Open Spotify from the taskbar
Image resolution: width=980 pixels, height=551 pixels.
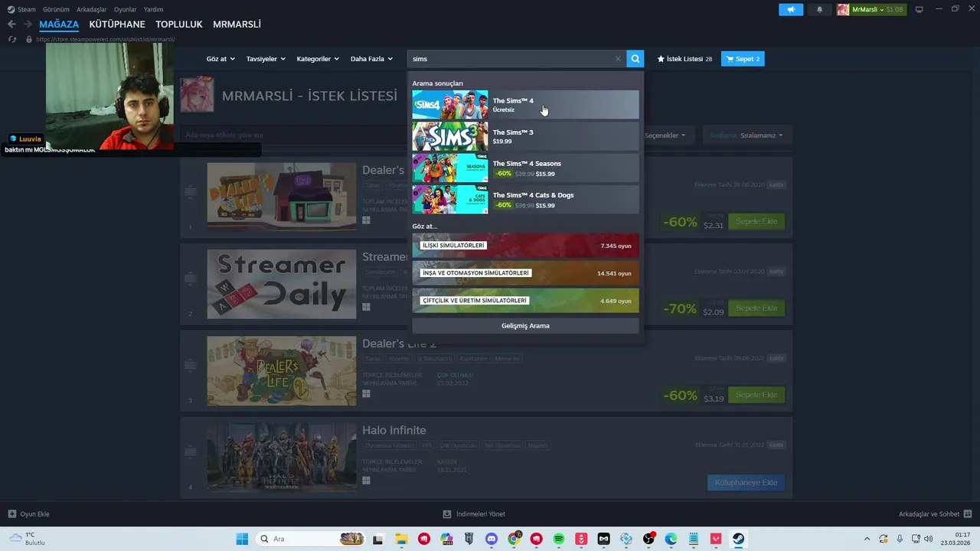tap(559, 539)
